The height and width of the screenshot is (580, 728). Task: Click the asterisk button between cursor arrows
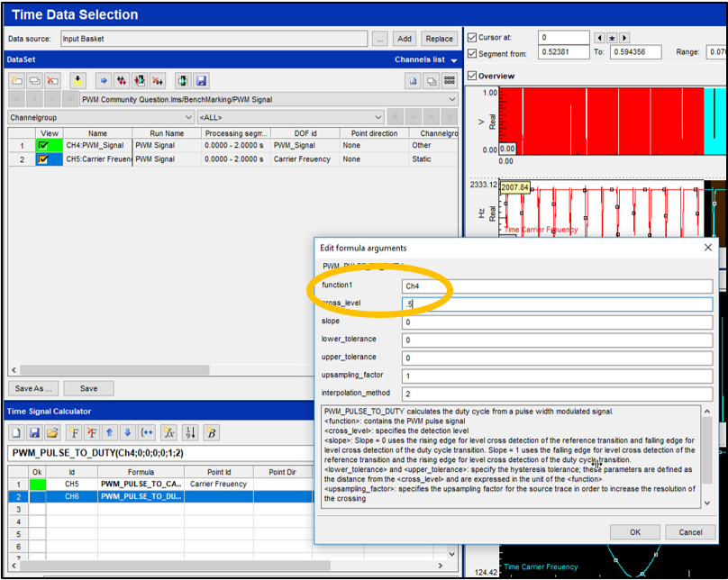612,38
